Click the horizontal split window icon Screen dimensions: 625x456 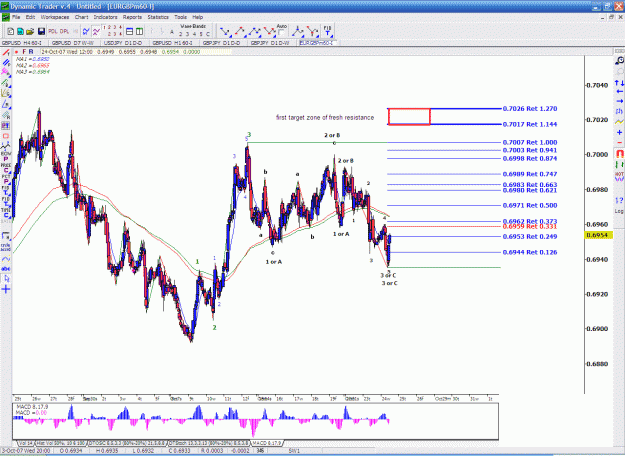129,31
